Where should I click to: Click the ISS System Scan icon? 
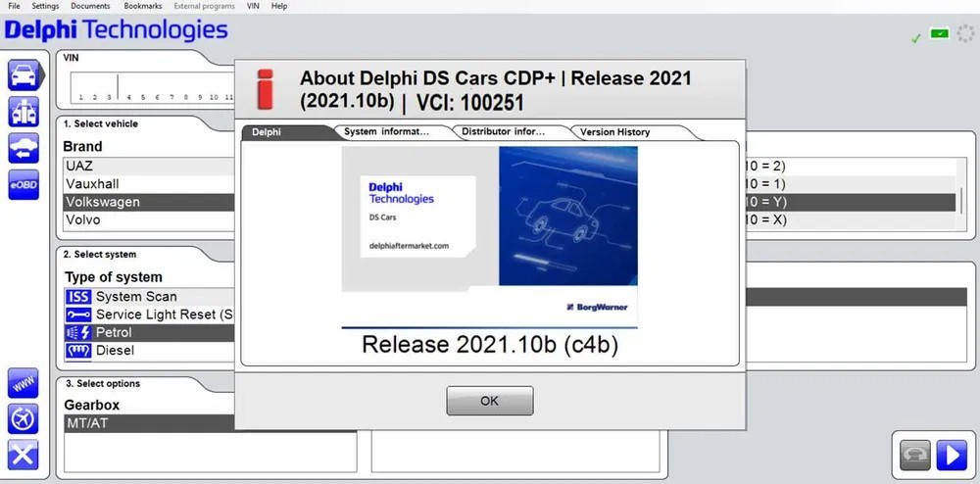click(78, 297)
